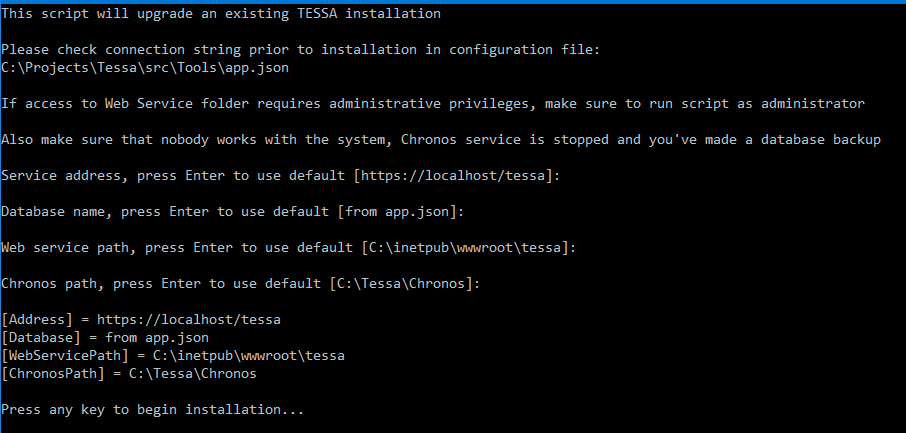The image size is (906, 433).
Task: Click the [Address] summary value line
Action: [x=141, y=320]
